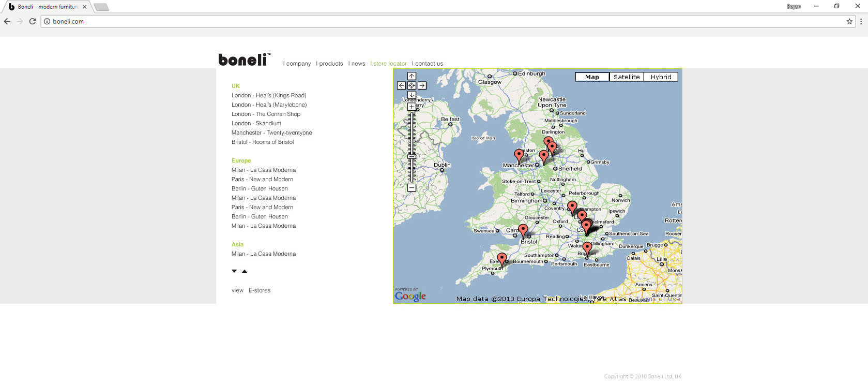This screenshot has width=868, height=382.
Task: Reload the page with the refresh icon
Action: (x=32, y=21)
